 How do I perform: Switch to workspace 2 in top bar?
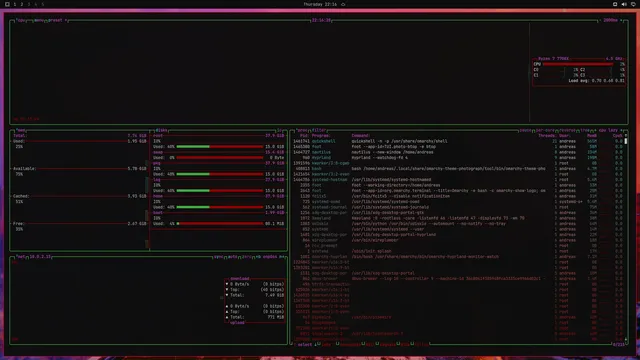coord(22,4)
